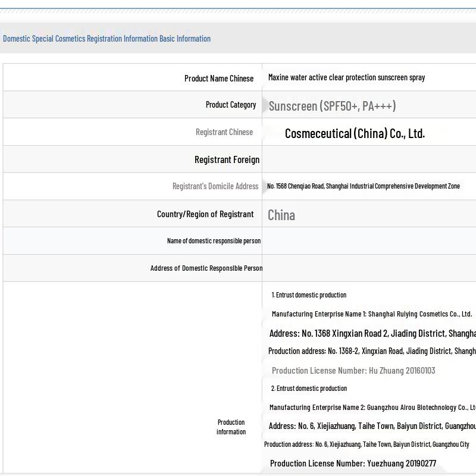Click the Sunscreen (SPF50+, PA+++) value
This screenshot has height=476, width=476.
[x=332, y=106]
